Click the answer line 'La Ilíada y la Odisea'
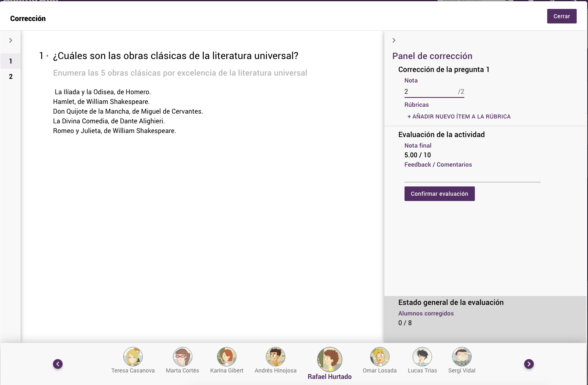This screenshot has width=588, height=385. tap(103, 92)
